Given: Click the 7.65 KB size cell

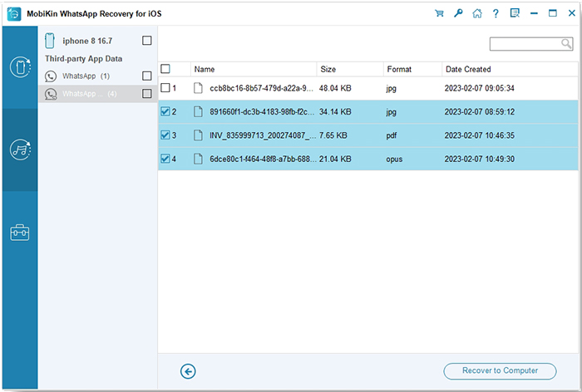Looking at the screenshot, I should [x=333, y=135].
